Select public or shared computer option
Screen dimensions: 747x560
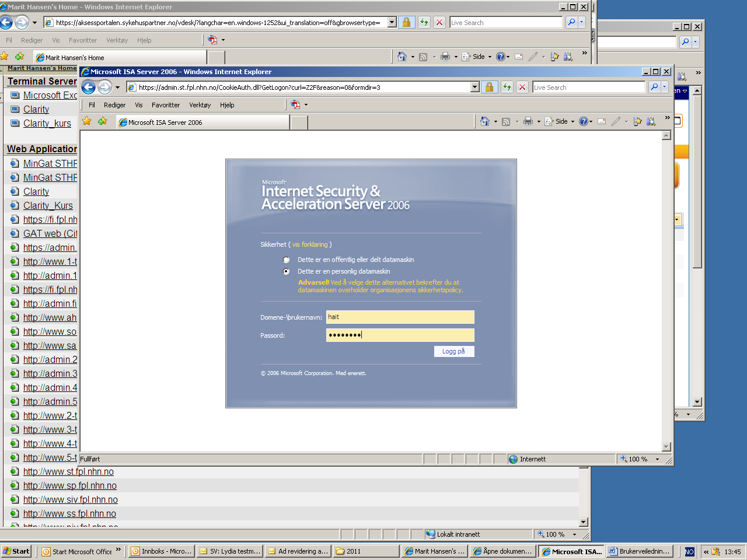[x=286, y=260]
